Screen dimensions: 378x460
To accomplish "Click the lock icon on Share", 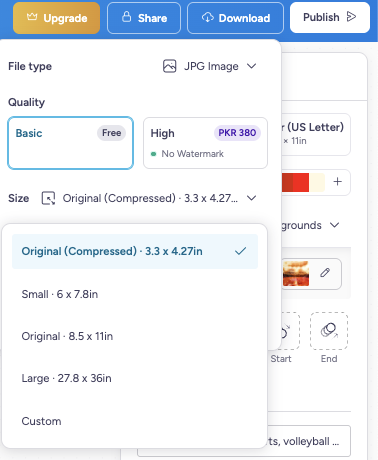I will [127, 17].
